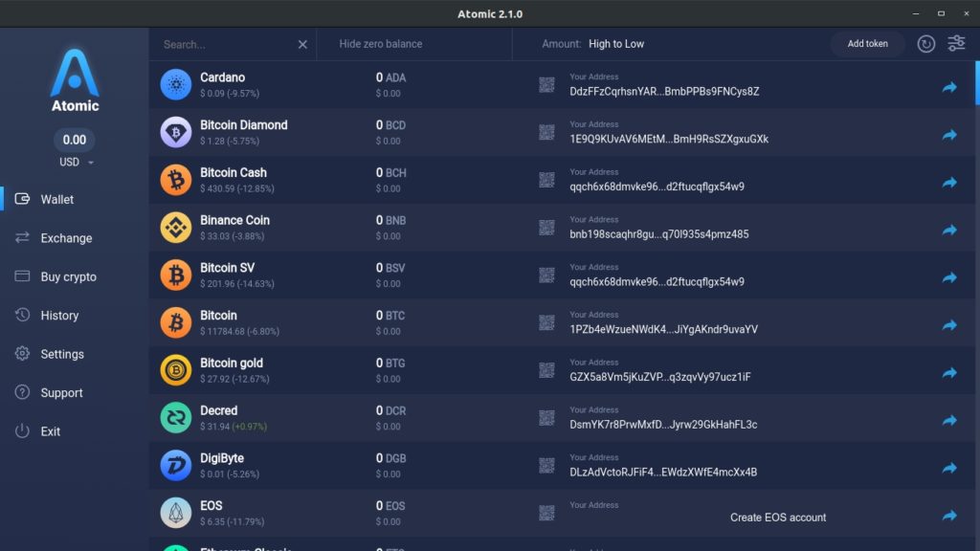Clear the search field with the X

(302, 44)
